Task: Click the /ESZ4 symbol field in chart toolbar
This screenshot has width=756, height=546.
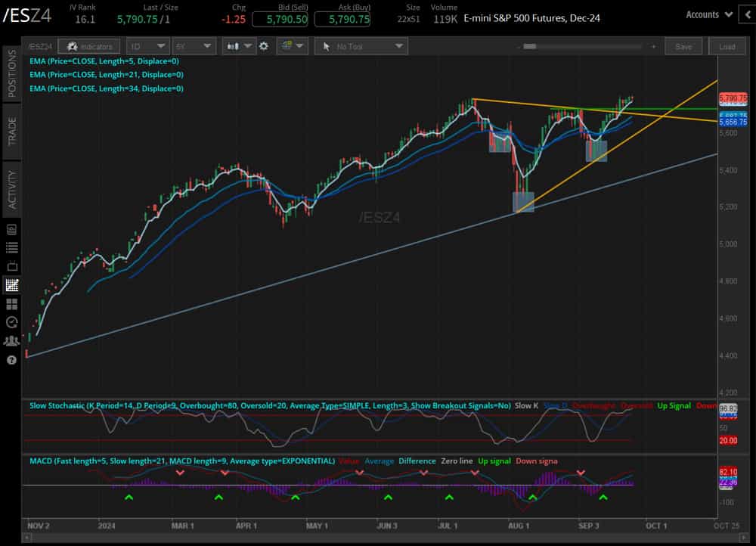Action: point(40,46)
